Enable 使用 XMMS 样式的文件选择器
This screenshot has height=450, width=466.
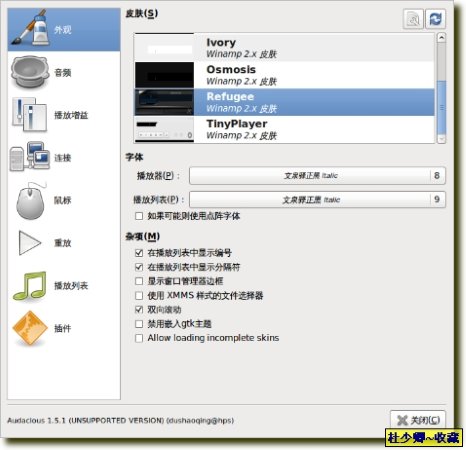[139, 295]
